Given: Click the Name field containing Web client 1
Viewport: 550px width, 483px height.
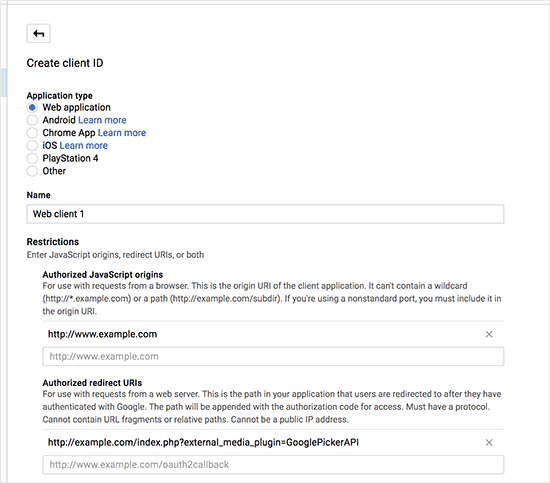Looking at the screenshot, I should [265, 214].
